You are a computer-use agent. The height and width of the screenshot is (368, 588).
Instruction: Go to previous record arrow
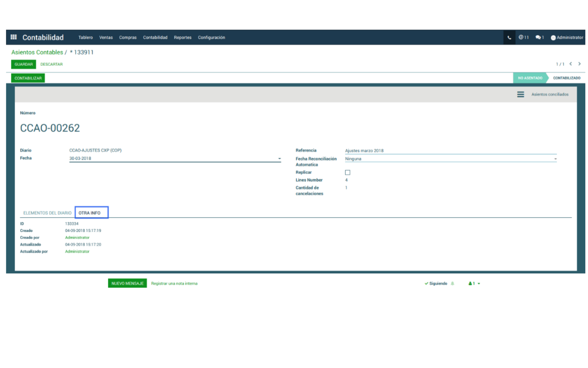(571, 64)
